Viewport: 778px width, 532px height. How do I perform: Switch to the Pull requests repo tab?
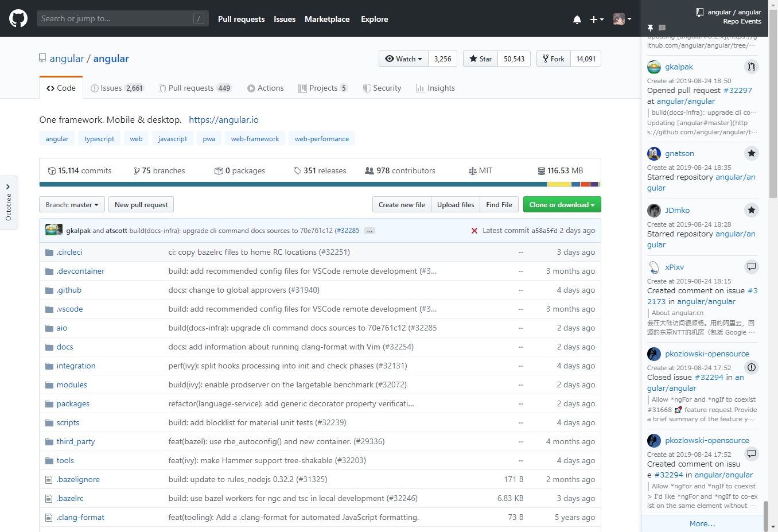point(196,88)
